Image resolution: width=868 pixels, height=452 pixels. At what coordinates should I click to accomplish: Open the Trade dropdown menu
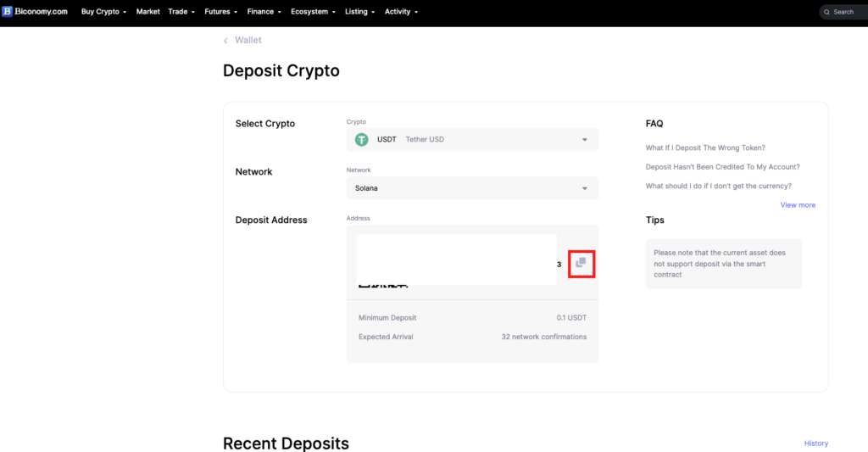tap(181, 12)
